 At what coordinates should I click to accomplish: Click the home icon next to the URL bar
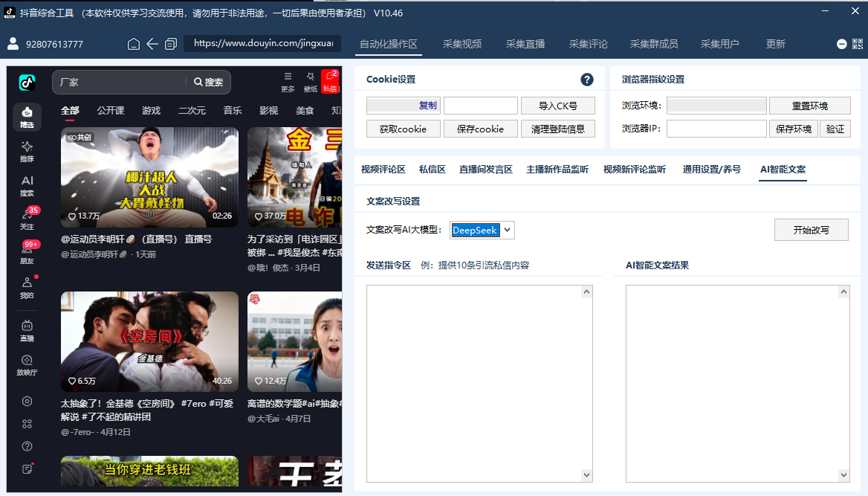coord(134,44)
